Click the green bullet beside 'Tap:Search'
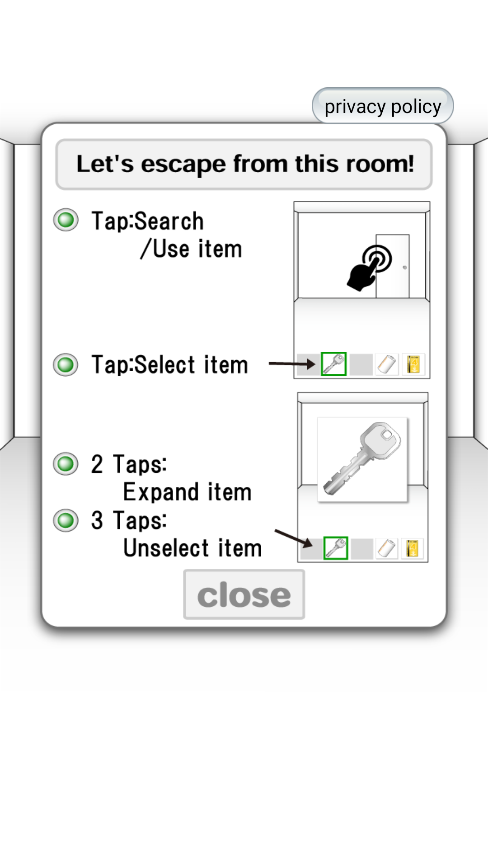Image resolution: width=488 pixels, height=868 pixels. [66, 220]
